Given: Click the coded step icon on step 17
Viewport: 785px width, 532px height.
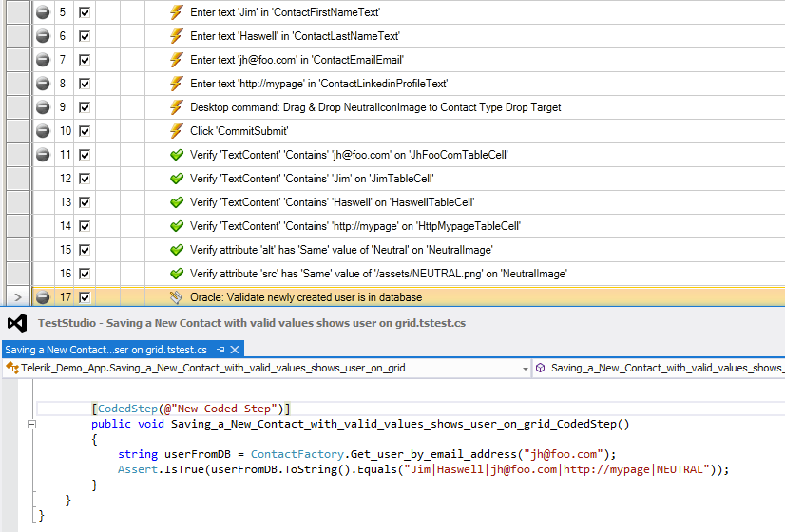Looking at the screenshot, I should point(176,297).
